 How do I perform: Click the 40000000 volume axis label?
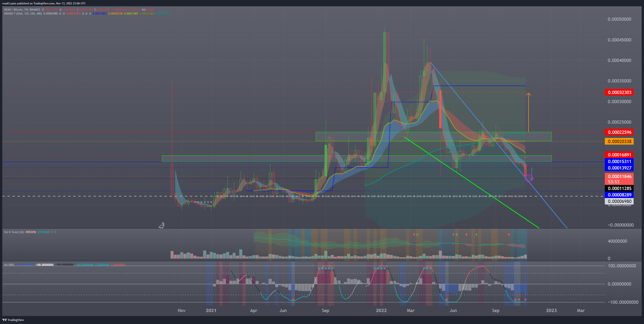pos(617,241)
